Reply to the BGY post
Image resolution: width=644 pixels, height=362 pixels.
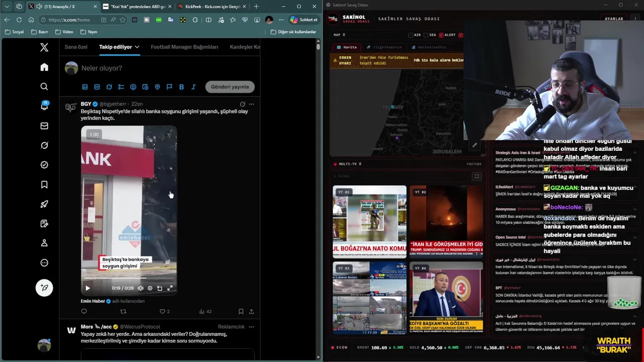coord(84,311)
